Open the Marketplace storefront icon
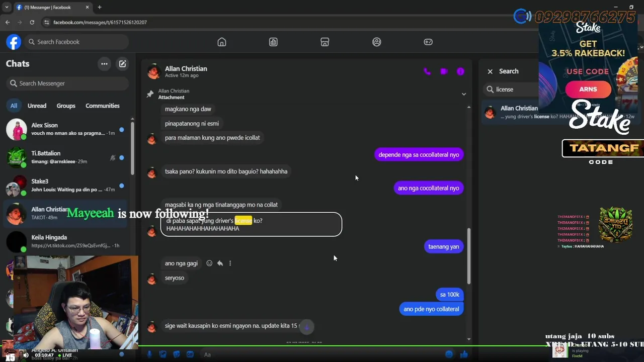644x362 pixels. click(x=325, y=42)
